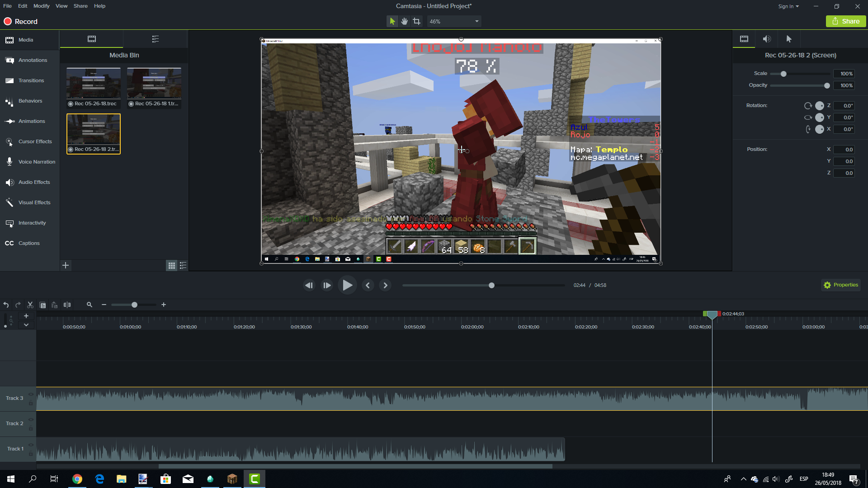Image resolution: width=868 pixels, height=488 pixels.
Task: Start a new recording with Record
Action: point(21,21)
